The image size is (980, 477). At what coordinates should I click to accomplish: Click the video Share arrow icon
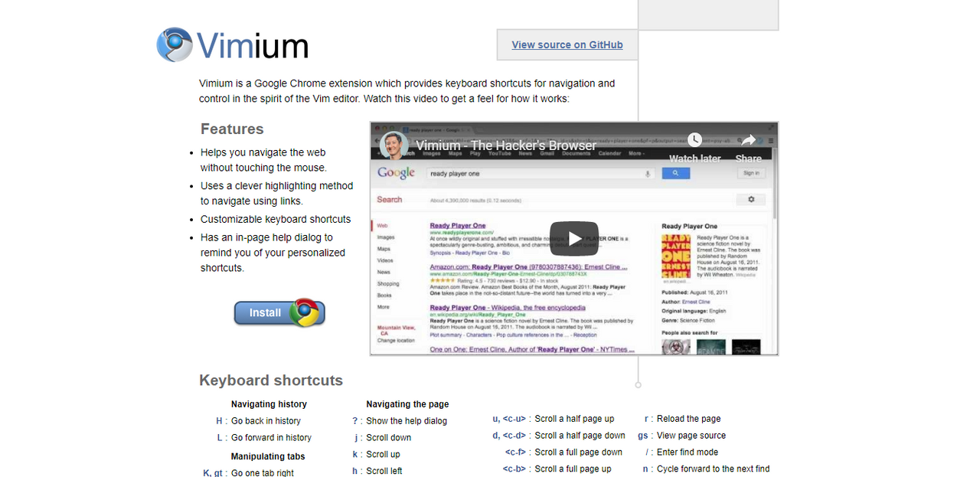point(749,139)
